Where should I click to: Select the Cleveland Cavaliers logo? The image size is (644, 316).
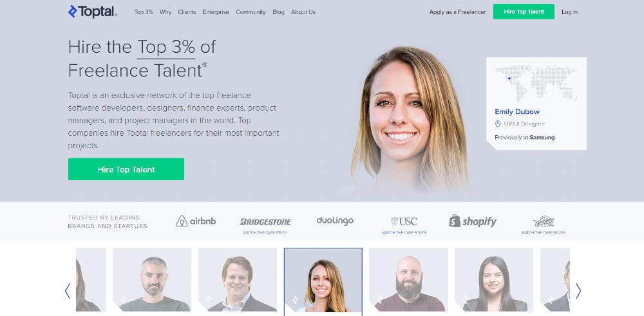coord(544,222)
